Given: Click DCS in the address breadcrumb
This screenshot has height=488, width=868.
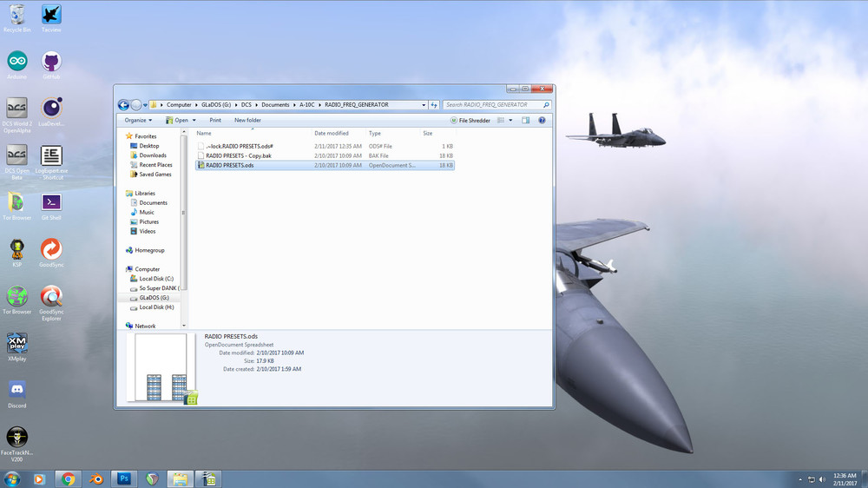Looking at the screenshot, I should (247, 105).
